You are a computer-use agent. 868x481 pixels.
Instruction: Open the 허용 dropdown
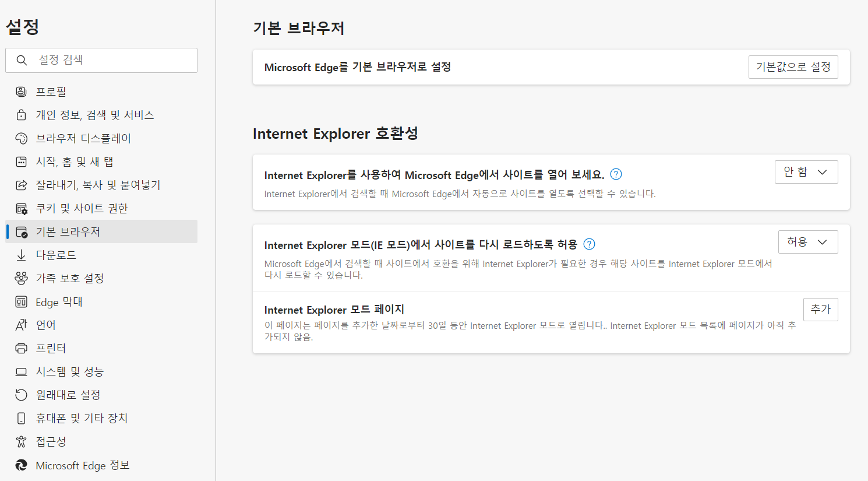tap(808, 241)
